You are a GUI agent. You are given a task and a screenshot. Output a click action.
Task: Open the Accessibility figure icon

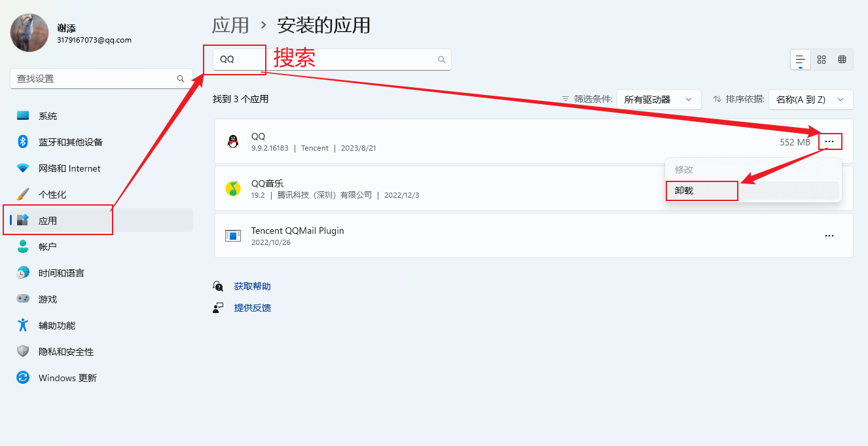(x=23, y=325)
